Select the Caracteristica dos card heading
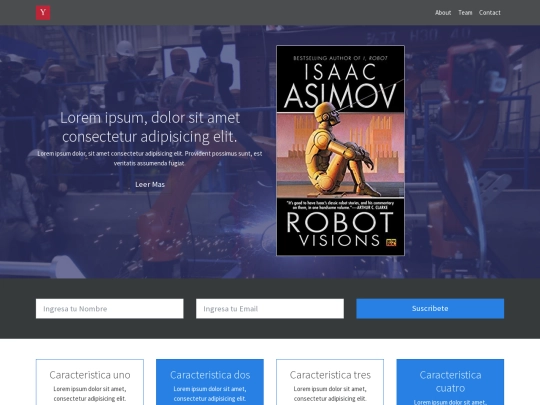 click(x=210, y=375)
